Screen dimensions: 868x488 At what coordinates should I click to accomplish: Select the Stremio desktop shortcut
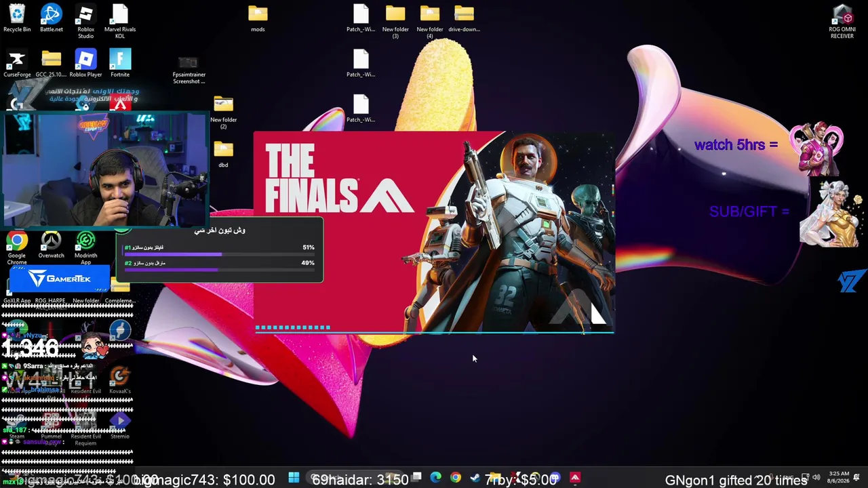pos(120,425)
